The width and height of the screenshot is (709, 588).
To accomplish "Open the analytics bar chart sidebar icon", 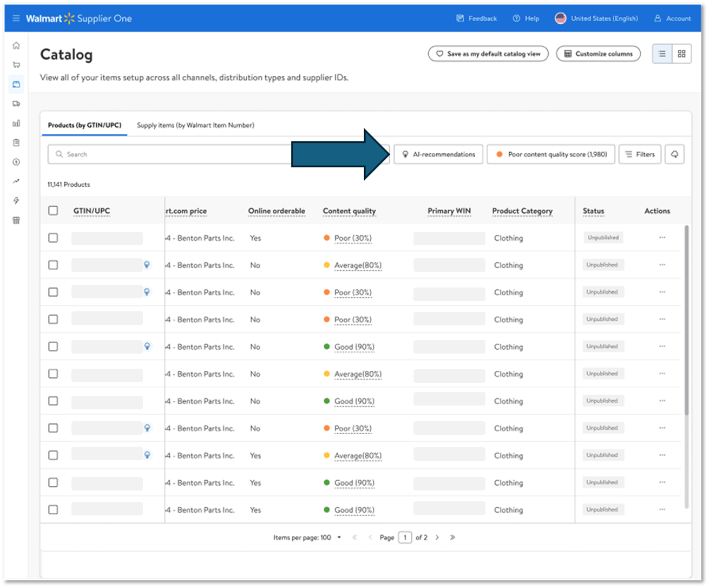I will pyautogui.click(x=16, y=123).
